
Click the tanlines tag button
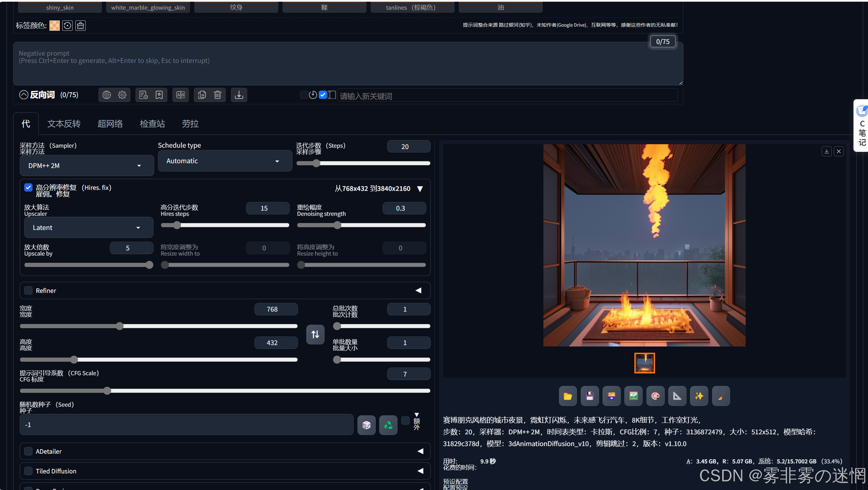tap(412, 7)
